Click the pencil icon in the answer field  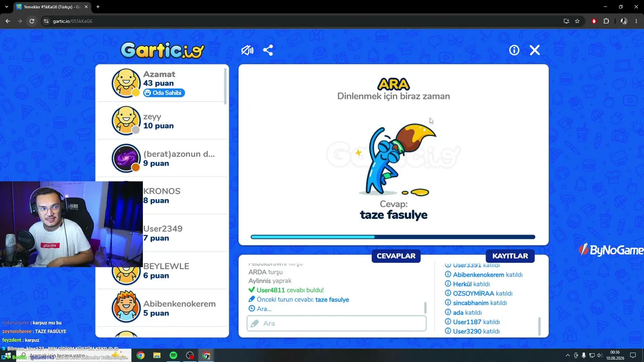[x=255, y=323]
